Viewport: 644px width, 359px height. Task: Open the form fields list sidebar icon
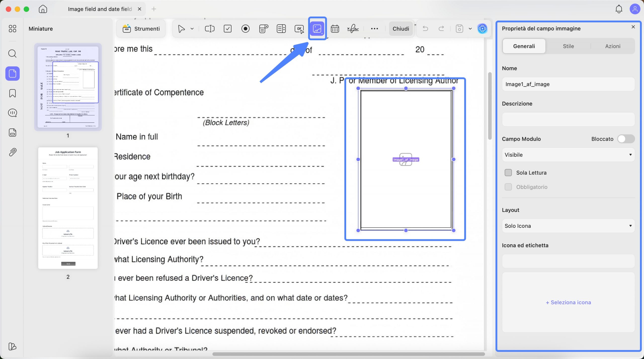pos(12,132)
